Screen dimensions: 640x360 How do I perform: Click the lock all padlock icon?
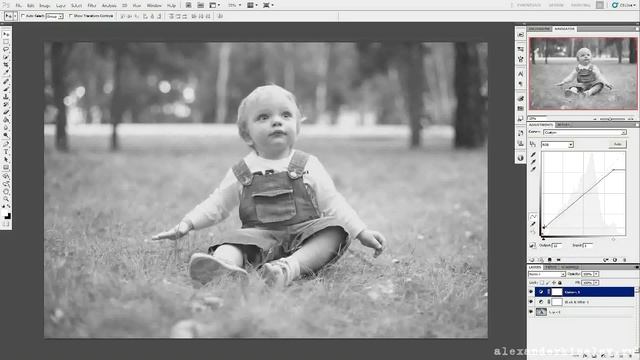tap(560, 282)
